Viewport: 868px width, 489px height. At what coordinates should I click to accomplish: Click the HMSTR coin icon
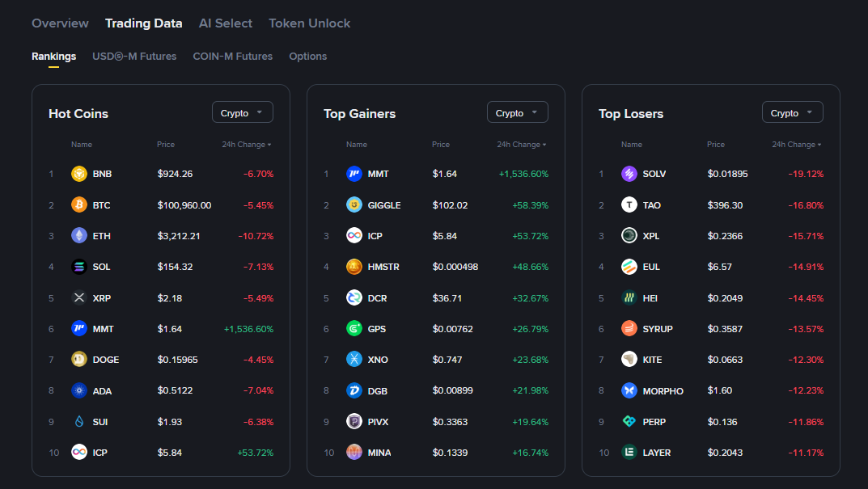click(354, 267)
